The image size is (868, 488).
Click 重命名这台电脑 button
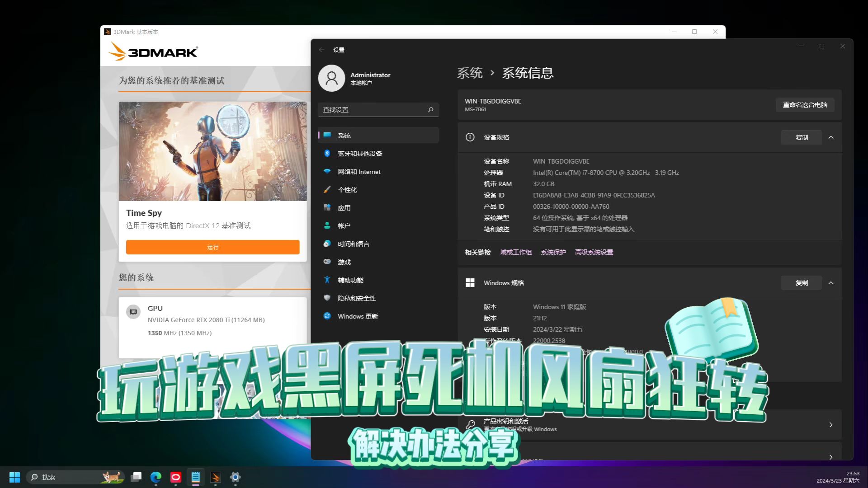point(805,105)
